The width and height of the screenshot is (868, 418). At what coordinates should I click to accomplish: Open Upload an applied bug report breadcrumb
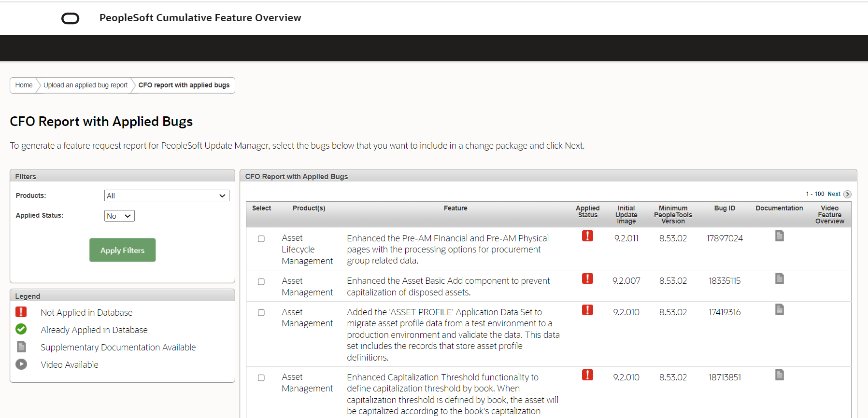click(85, 85)
